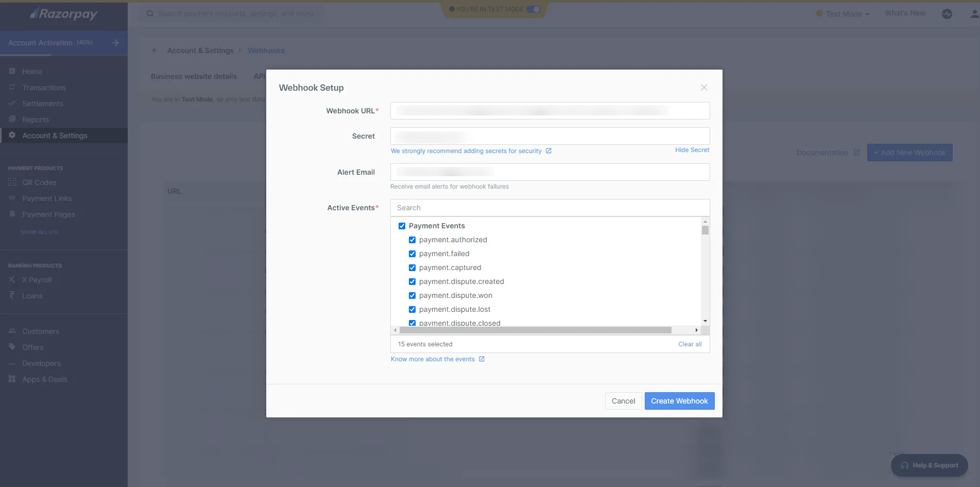980x487 pixels.
Task: Open the Business website details tab
Action: point(194,76)
